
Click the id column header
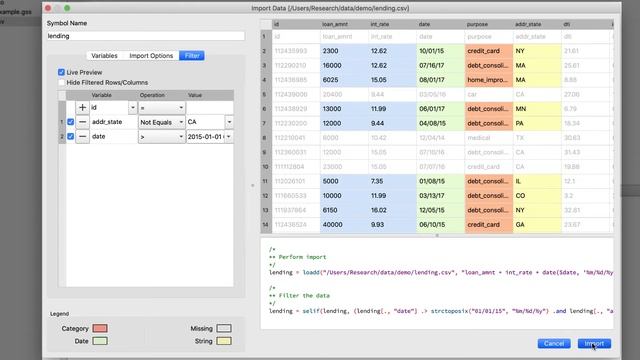pyautogui.click(x=296, y=24)
